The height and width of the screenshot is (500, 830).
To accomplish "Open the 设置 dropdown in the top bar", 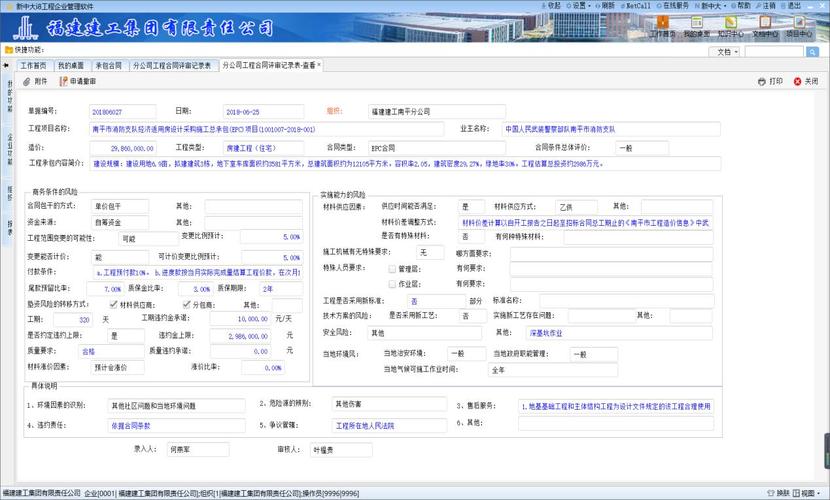I will [579, 5].
